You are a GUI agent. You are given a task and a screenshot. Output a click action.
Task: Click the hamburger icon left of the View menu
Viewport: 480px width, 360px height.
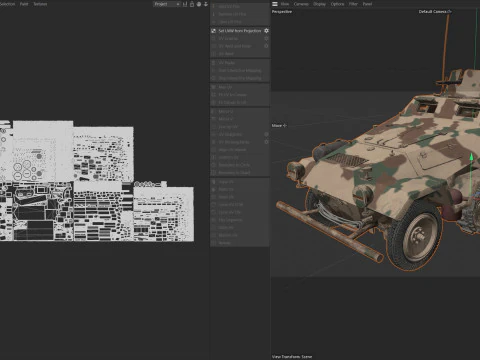pyautogui.click(x=275, y=4)
